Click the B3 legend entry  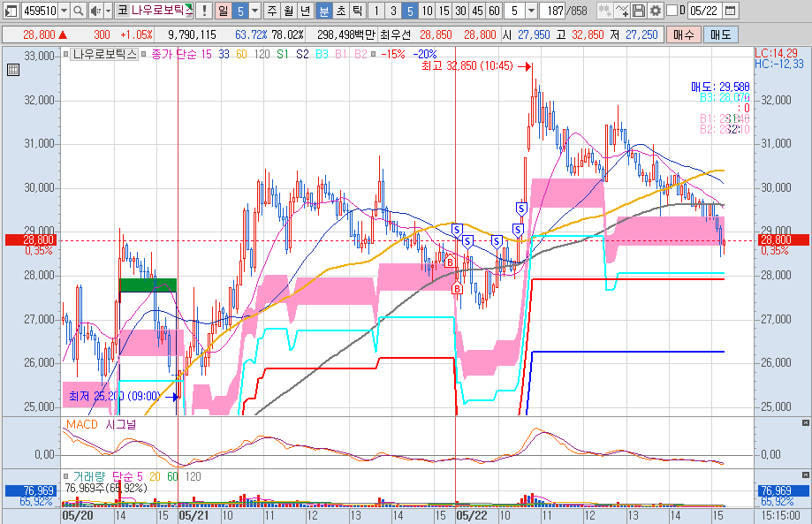pos(323,54)
